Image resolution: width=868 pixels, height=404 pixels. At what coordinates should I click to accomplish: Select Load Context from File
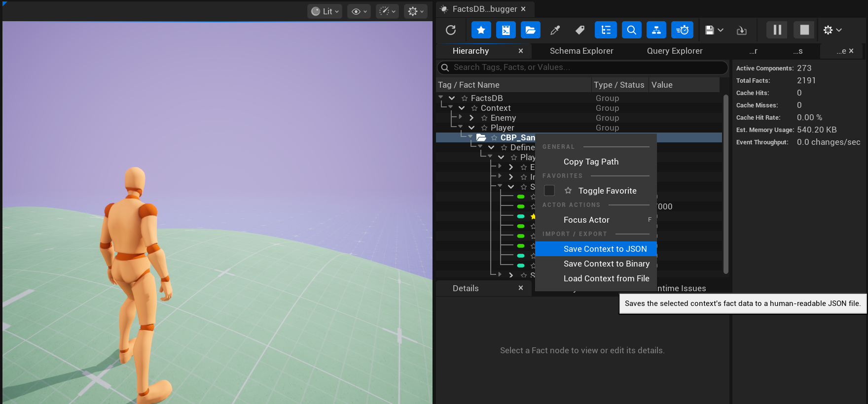(596, 278)
